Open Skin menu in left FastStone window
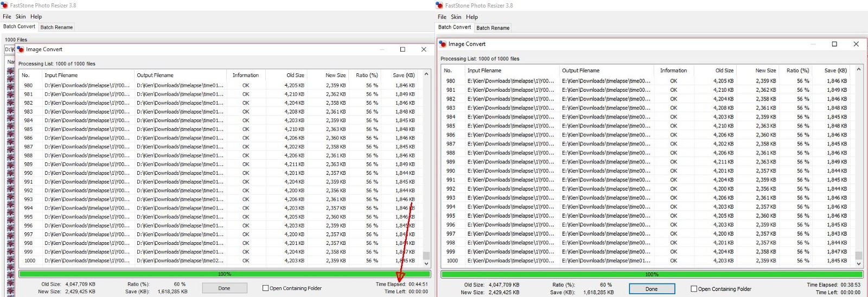Screen dimensions: 868x297 [21, 16]
